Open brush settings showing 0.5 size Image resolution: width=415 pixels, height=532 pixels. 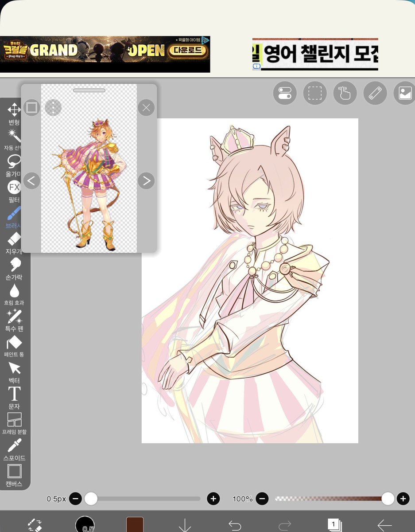(x=85, y=524)
